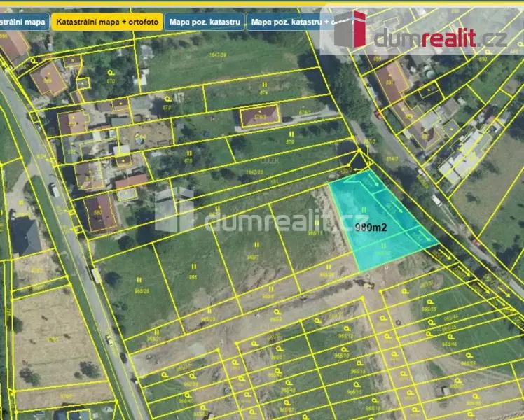Click the grass symbol above parcel number 966
Screen dimensions: 524x420
pyautogui.click(x=193, y=267)
